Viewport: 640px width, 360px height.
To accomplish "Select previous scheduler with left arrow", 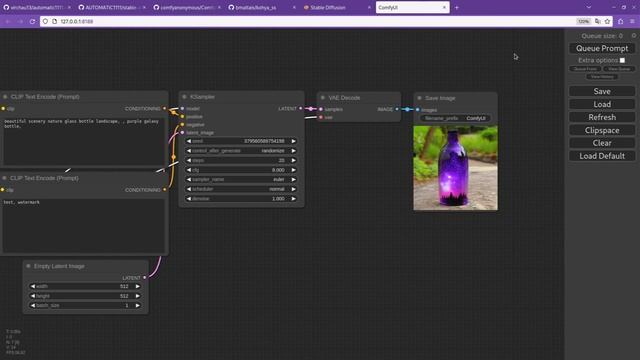I will coord(189,189).
